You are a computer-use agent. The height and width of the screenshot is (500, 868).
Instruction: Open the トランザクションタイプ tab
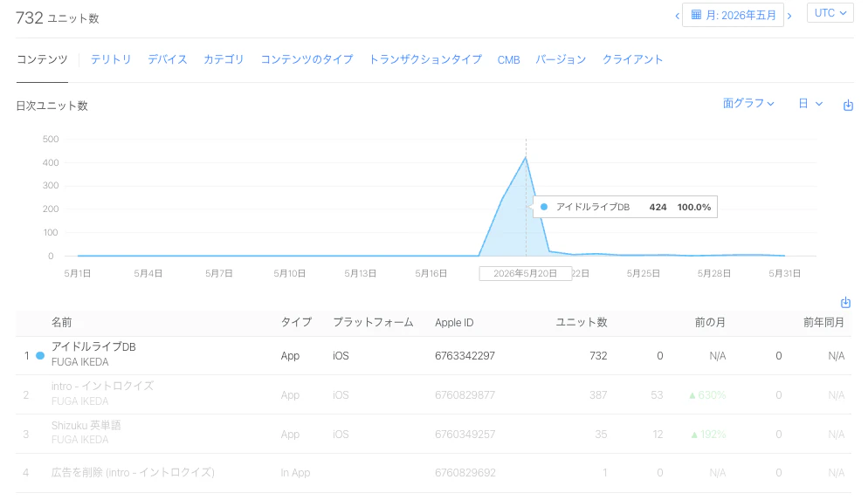(x=425, y=59)
